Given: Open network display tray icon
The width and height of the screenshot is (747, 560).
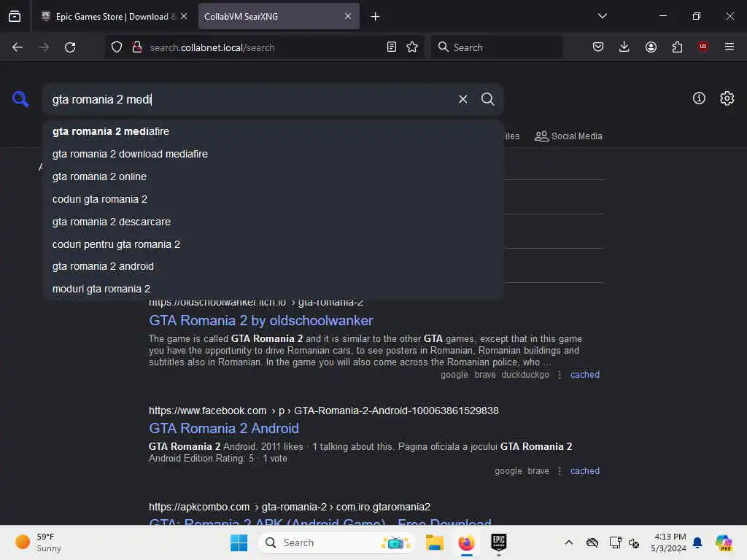Looking at the screenshot, I should pyautogui.click(x=616, y=542).
